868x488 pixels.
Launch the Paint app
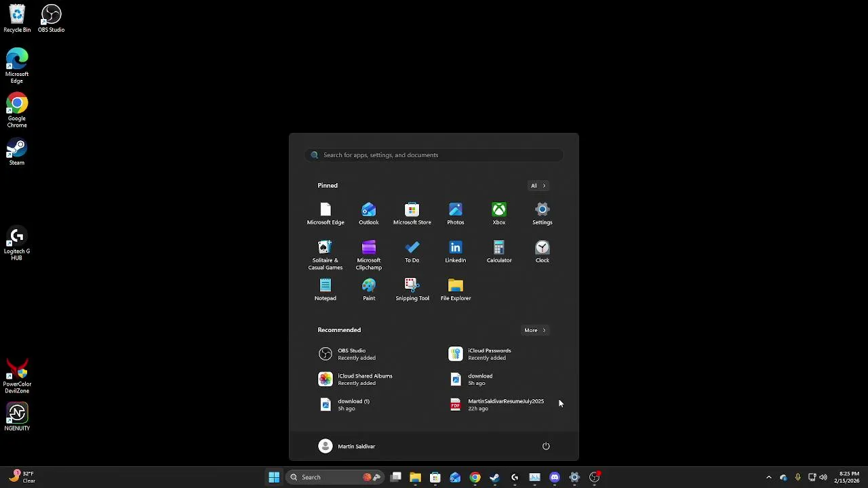[x=369, y=290]
